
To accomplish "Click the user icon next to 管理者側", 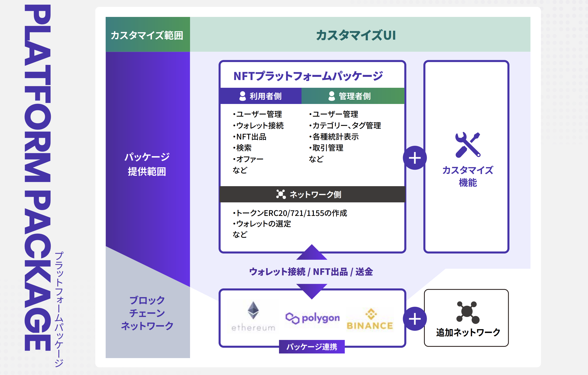I will [332, 96].
